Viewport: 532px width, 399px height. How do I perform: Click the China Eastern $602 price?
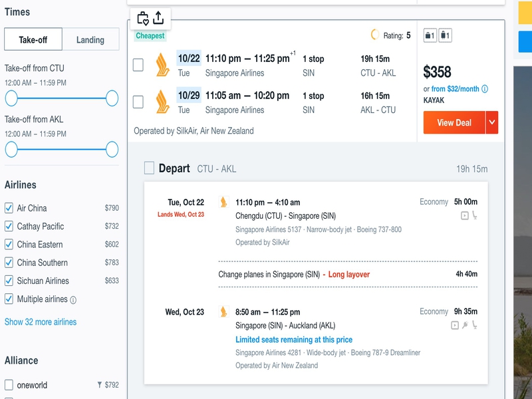coord(112,244)
